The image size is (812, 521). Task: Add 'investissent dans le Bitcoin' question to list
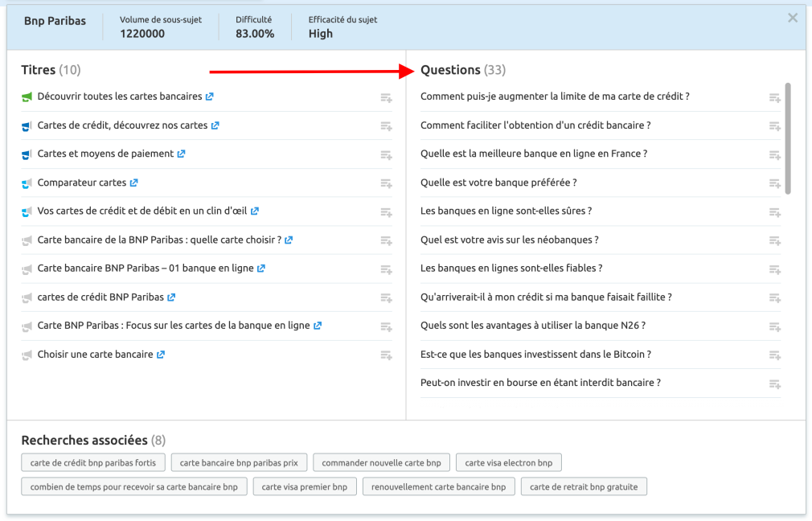tap(775, 356)
